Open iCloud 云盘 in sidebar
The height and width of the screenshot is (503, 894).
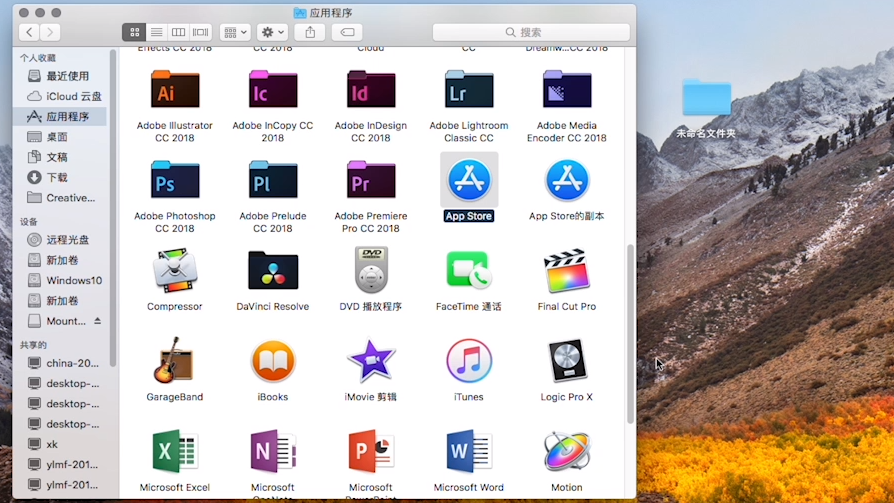click(59, 96)
